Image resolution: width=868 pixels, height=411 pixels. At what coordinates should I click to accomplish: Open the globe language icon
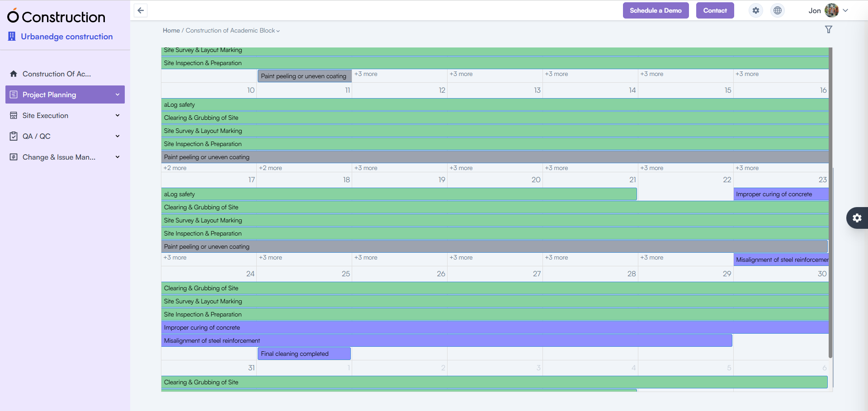tap(777, 10)
